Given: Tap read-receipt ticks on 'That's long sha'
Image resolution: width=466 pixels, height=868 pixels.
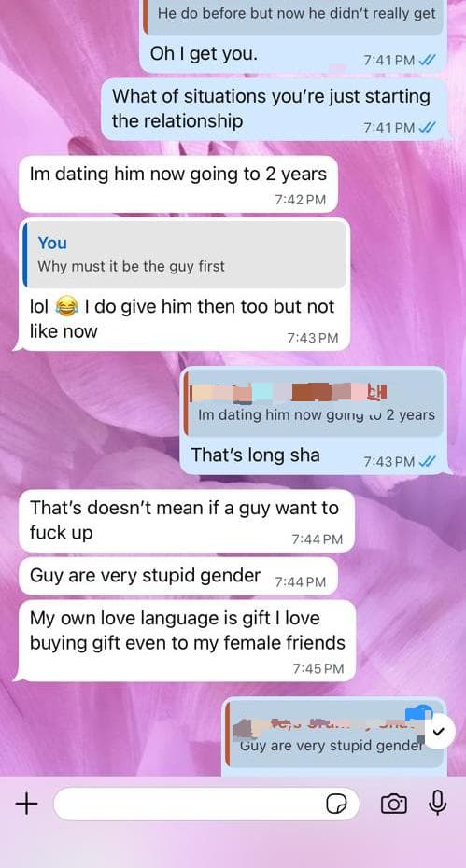Looking at the screenshot, I should point(427,461).
